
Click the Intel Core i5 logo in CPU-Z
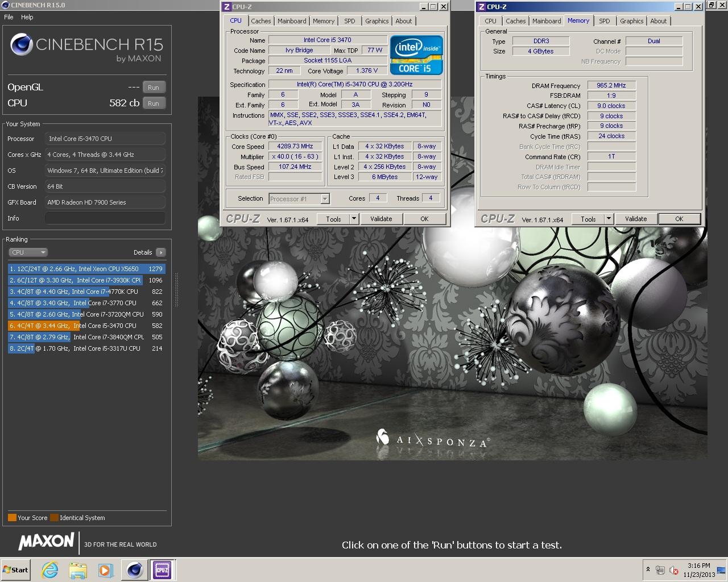(417, 56)
